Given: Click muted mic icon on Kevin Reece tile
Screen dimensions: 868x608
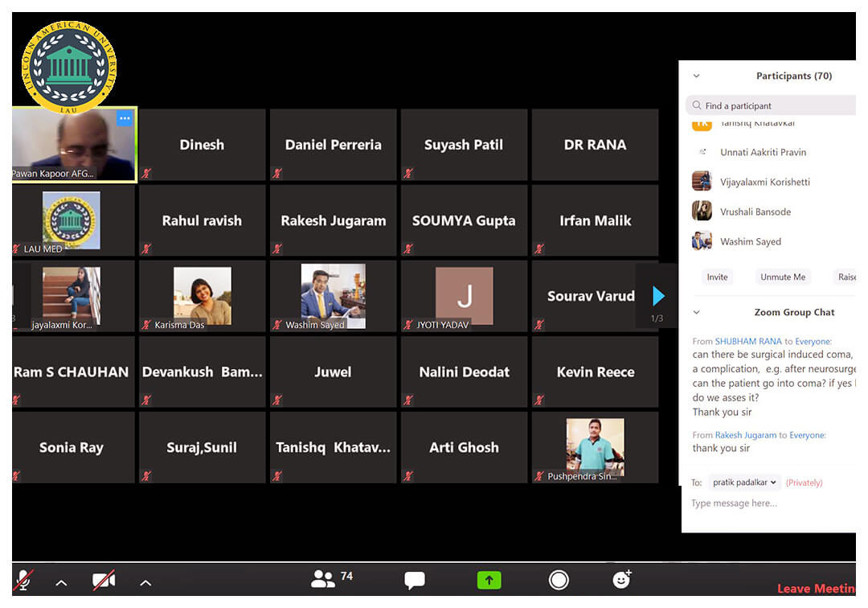Looking at the screenshot, I should coord(539,400).
